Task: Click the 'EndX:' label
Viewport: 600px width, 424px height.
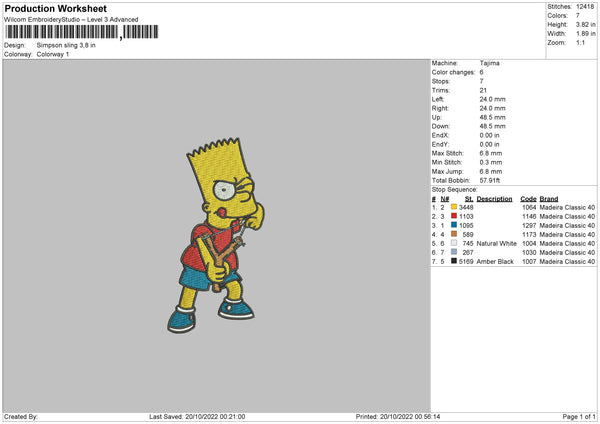Action: [x=440, y=135]
